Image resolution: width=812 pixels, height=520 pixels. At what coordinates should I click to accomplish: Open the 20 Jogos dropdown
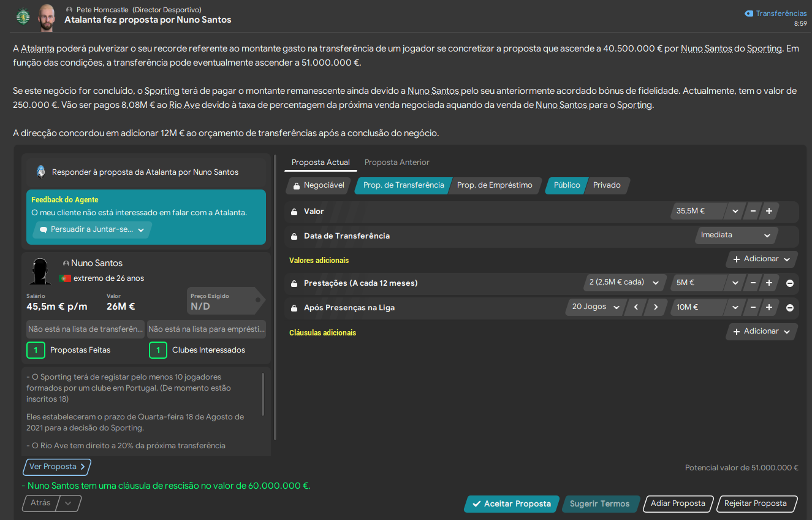pyautogui.click(x=595, y=307)
